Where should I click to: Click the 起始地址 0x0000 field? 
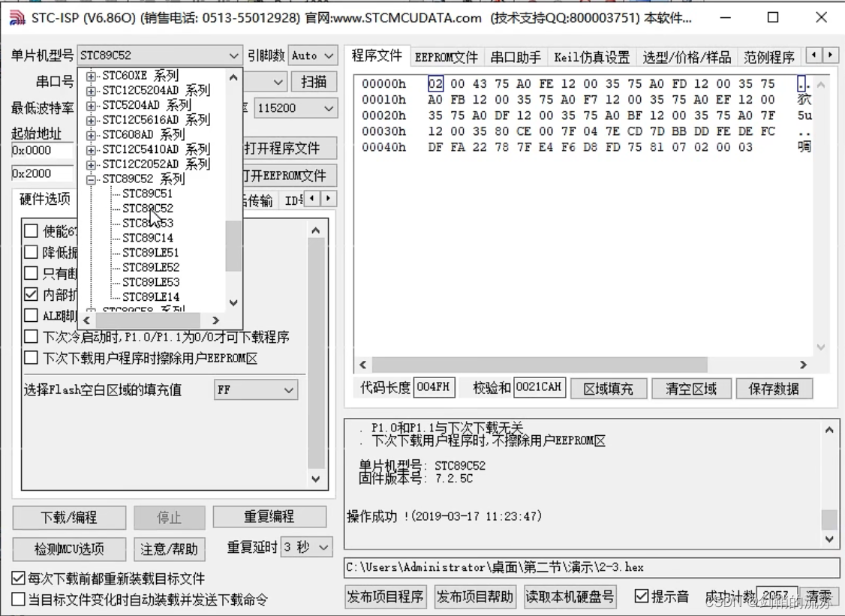(43, 151)
